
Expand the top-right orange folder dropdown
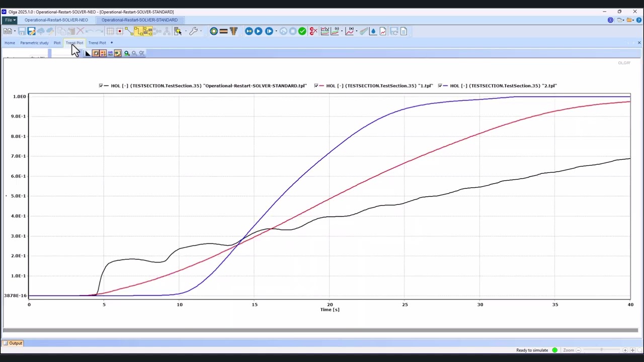(634, 20)
